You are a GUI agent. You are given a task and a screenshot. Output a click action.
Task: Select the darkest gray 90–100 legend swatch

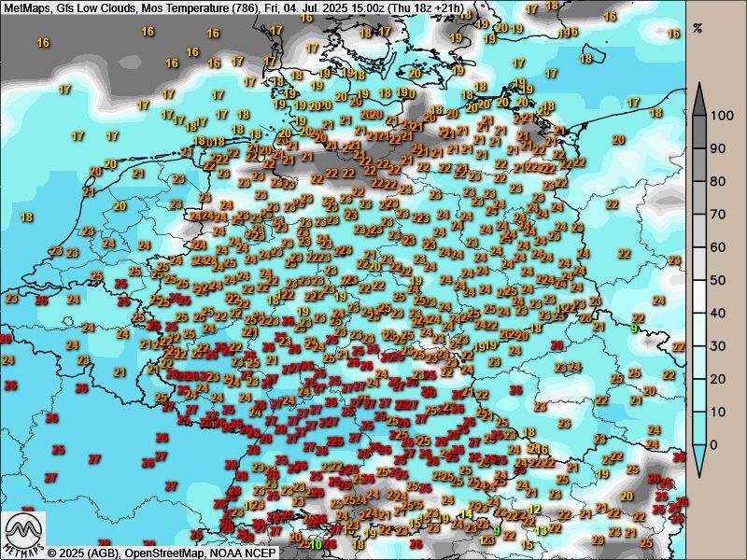[699, 131]
